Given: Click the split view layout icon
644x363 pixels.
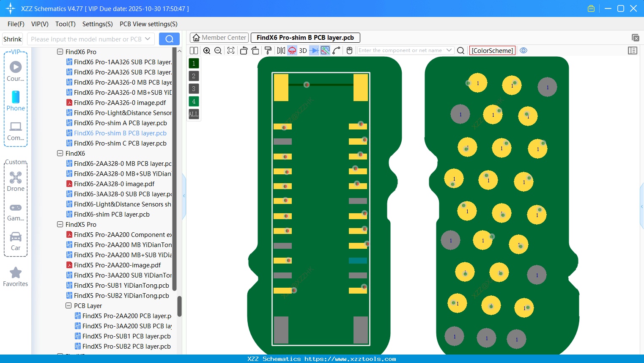Looking at the screenshot, I should pos(194,50).
